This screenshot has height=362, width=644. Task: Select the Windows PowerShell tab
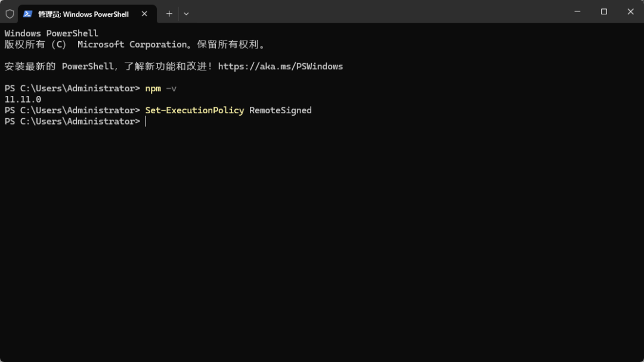coord(87,14)
